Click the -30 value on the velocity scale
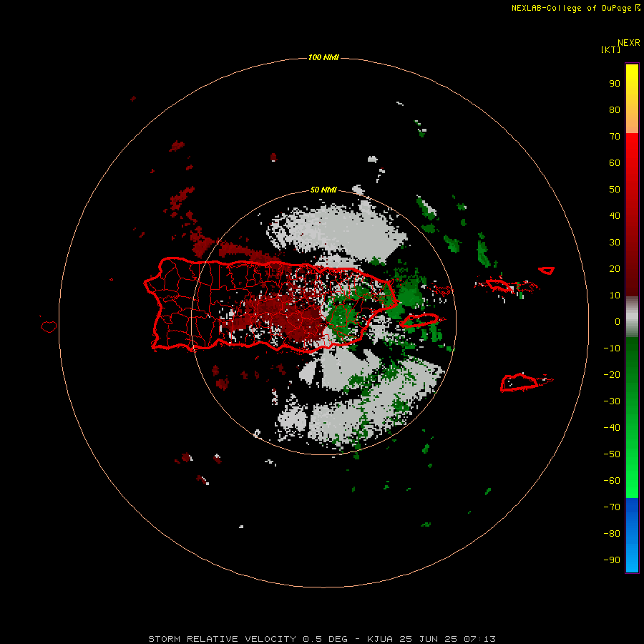Viewport: 644px width, 644px height. [612, 401]
